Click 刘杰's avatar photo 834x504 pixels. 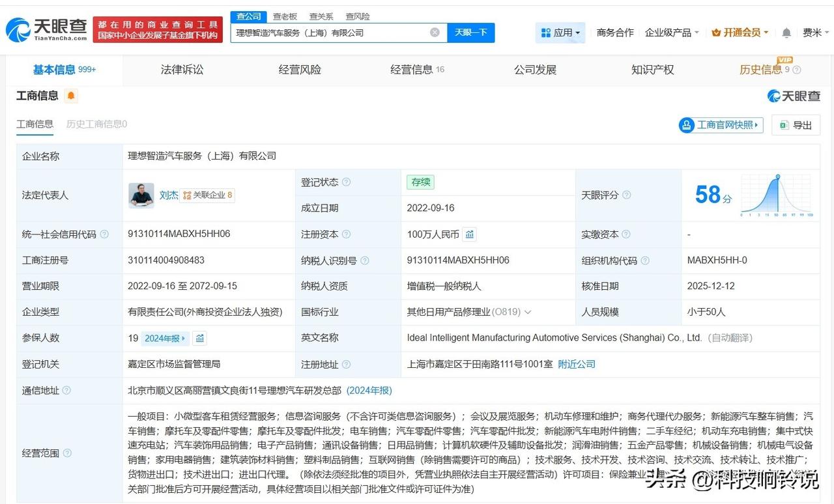[x=141, y=195]
